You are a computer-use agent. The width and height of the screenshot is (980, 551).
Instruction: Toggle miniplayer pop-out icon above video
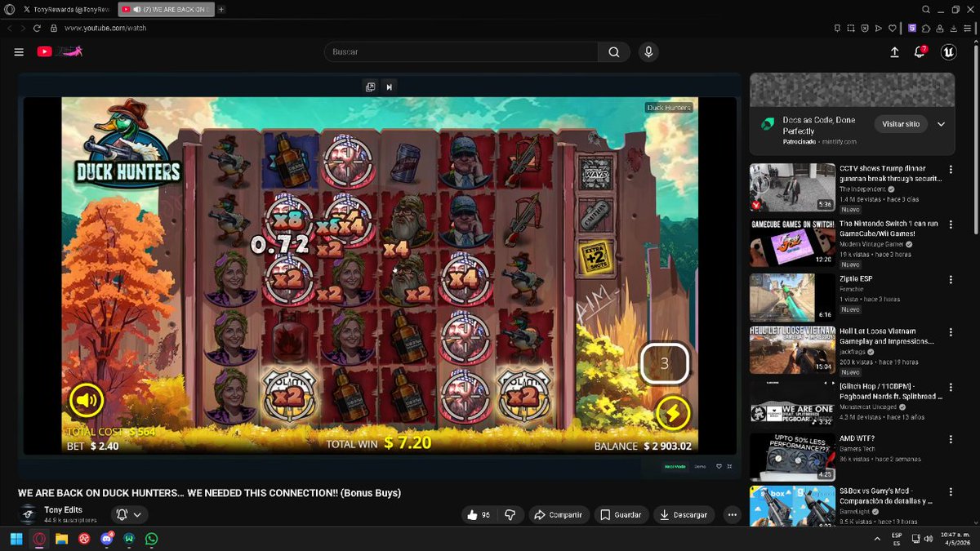pos(370,87)
